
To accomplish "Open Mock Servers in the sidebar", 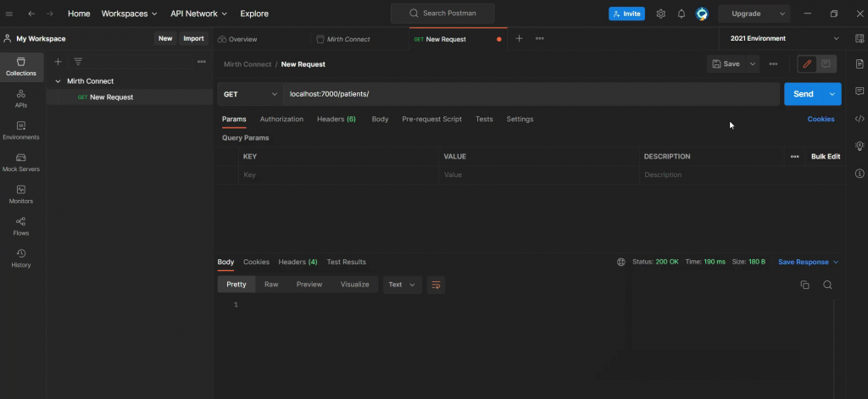I will tap(21, 163).
